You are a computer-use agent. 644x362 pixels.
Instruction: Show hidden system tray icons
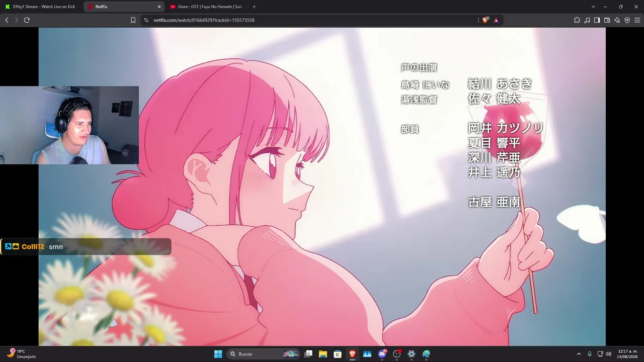[579, 354]
